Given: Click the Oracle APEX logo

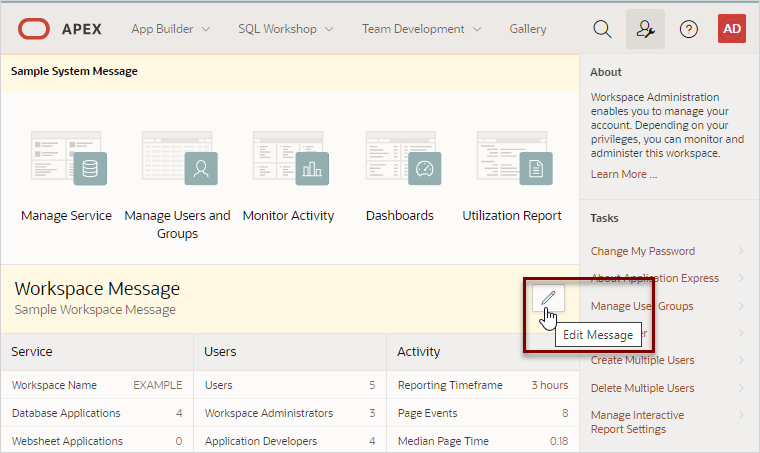Looking at the screenshot, I should [60, 29].
